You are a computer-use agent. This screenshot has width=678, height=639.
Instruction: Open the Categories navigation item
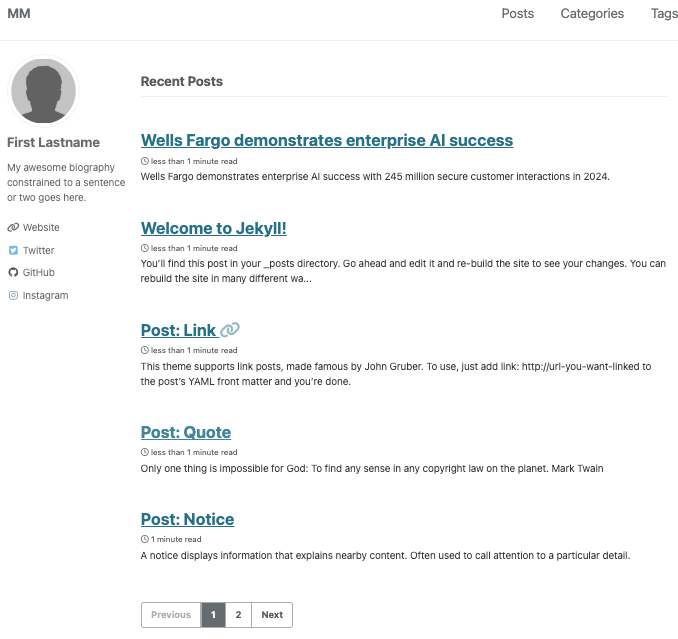[x=592, y=13]
